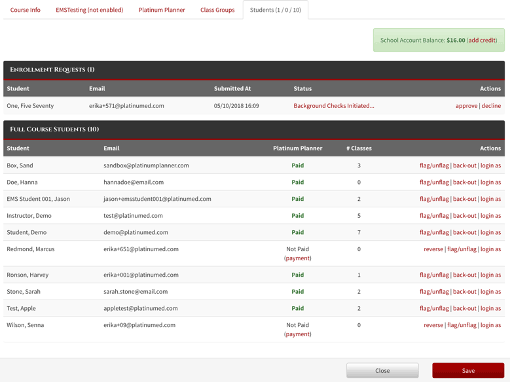Open the Course Info tab
Viewport: 510px width, 382px height.
click(x=25, y=10)
